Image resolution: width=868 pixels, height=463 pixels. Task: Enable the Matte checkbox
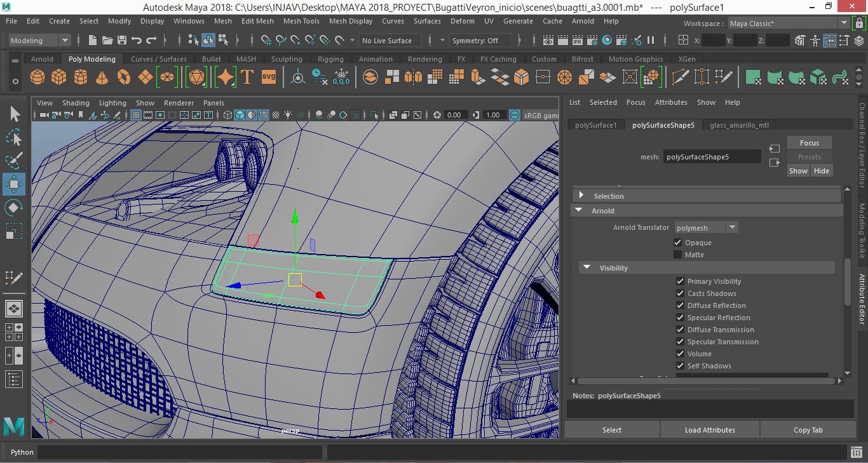(678, 255)
